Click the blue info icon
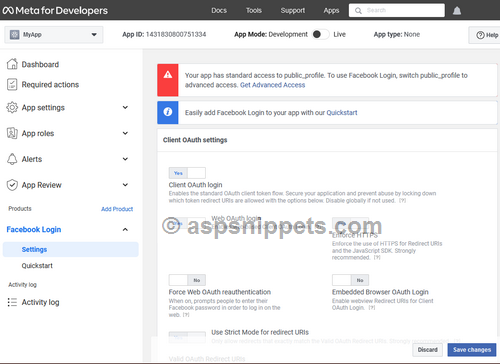 tap(168, 112)
